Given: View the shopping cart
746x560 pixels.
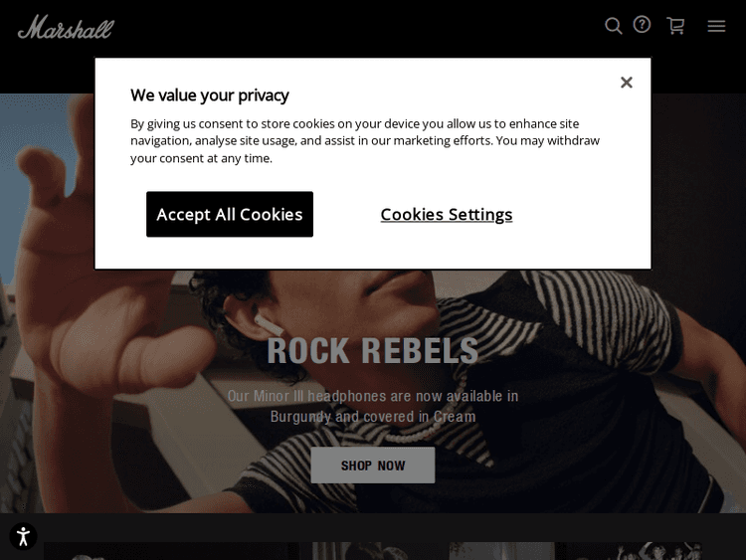Looking at the screenshot, I should [x=675, y=26].
